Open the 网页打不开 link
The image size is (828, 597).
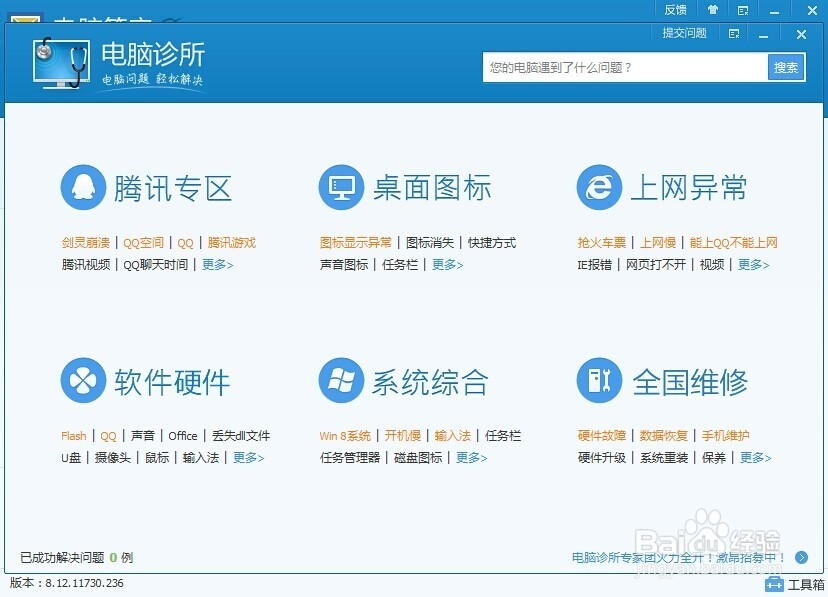point(655,264)
